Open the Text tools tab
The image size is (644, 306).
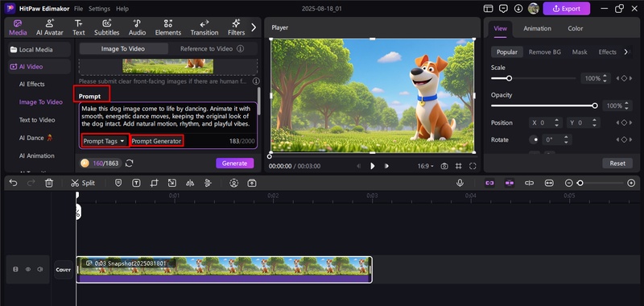coord(78,27)
